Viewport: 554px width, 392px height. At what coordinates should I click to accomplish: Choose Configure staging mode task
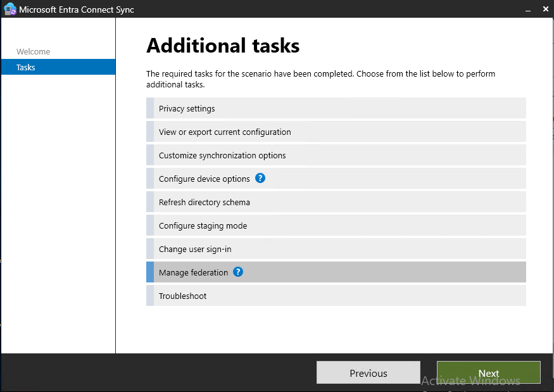tap(203, 226)
